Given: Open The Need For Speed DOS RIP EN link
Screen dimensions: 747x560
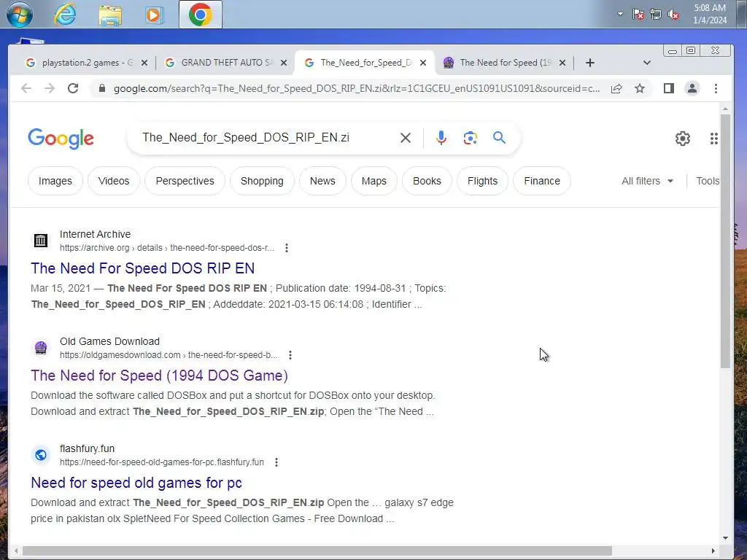Looking at the screenshot, I should point(142,268).
